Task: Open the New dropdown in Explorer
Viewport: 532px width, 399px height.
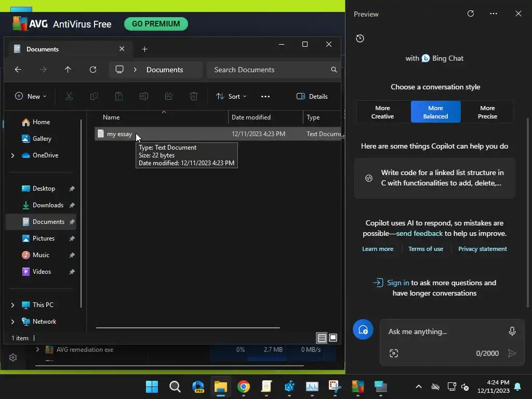Action: 31,96
